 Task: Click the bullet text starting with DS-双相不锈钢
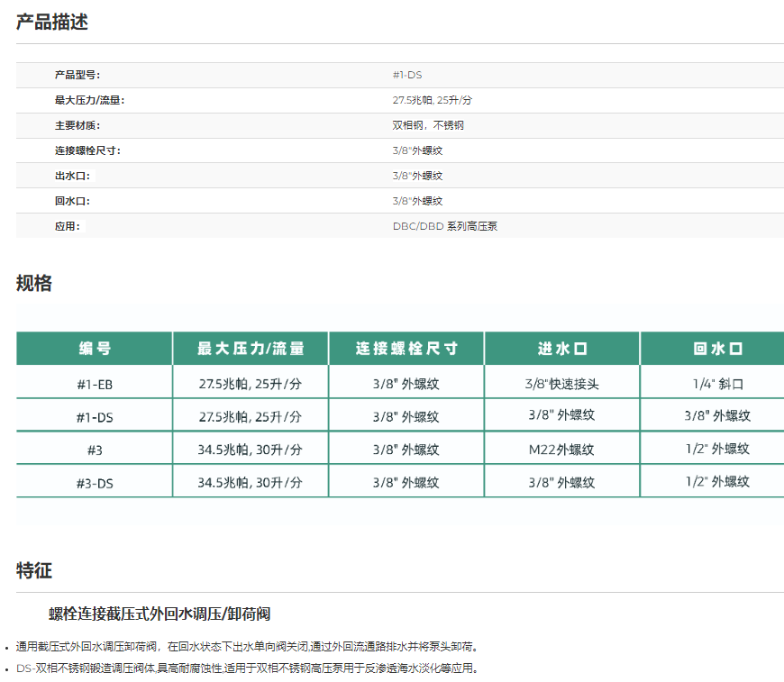coord(247,668)
